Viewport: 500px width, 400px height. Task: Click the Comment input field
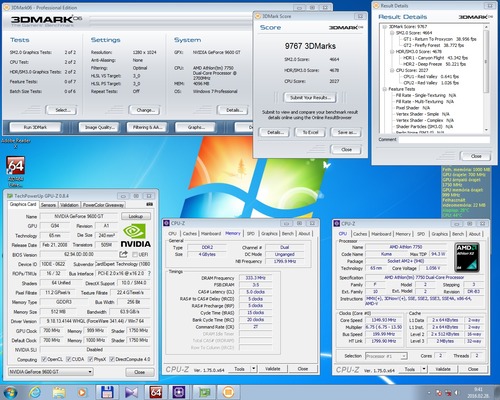[x=444, y=139]
